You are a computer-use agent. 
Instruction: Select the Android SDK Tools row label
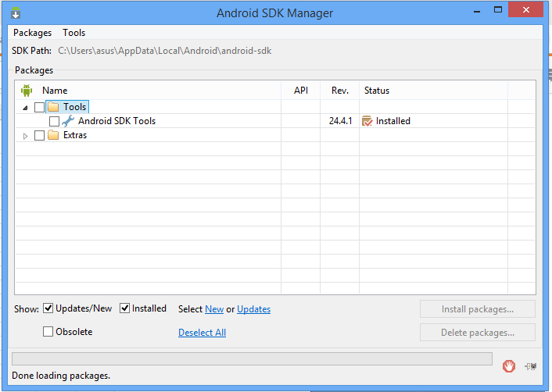116,121
